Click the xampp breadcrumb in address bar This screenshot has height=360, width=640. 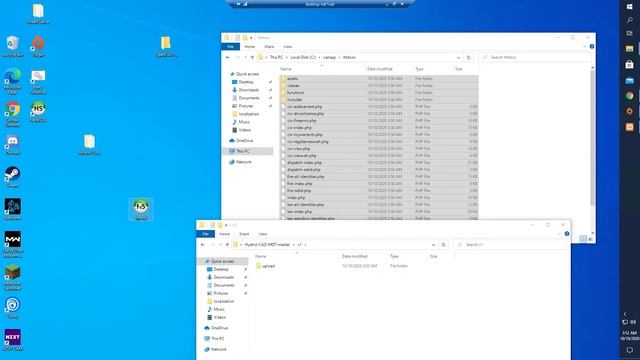click(329, 58)
